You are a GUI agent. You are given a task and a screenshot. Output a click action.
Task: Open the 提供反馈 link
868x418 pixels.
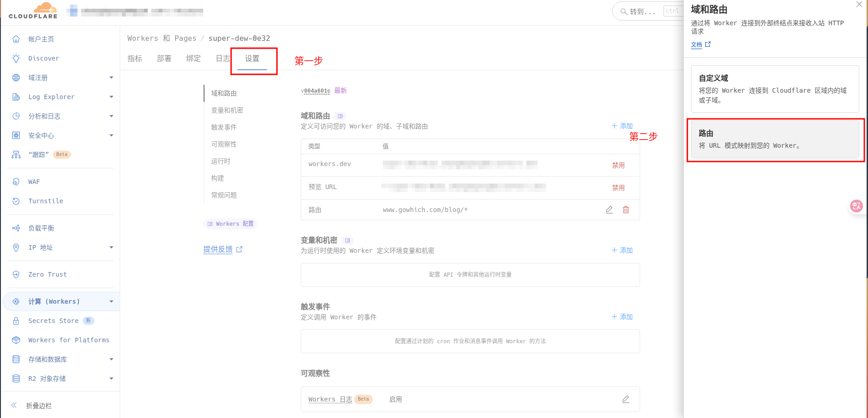tap(223, 249)
